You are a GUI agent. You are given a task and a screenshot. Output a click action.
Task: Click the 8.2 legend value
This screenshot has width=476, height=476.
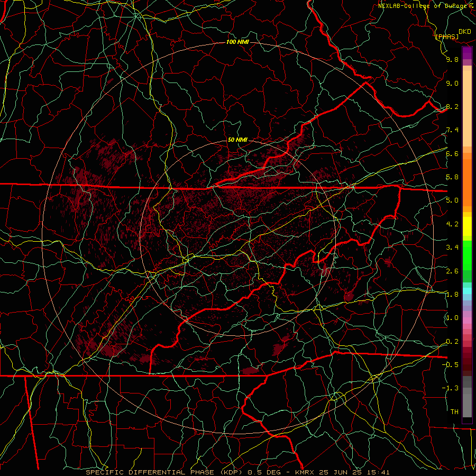click(452, 106)
